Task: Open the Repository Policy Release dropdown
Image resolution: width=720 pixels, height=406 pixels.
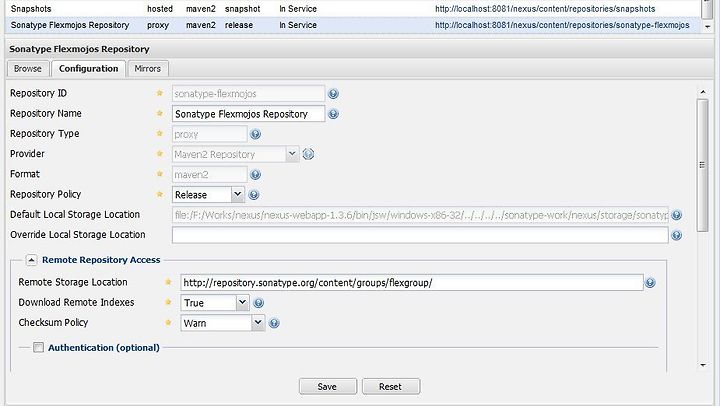Action: 237,194
